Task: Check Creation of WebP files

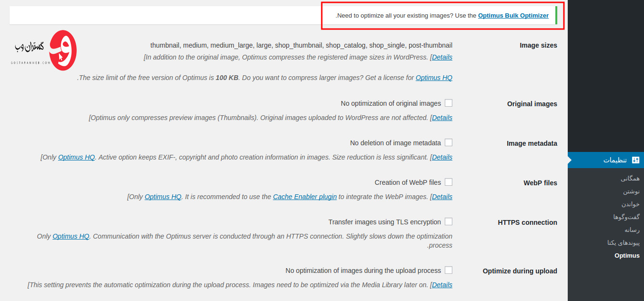Action: 449,182
